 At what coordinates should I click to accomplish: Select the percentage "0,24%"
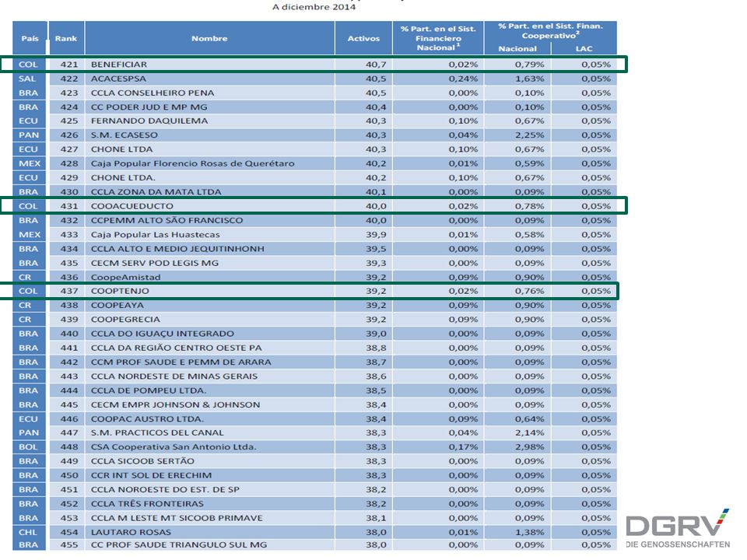click(x=463, y=79)
